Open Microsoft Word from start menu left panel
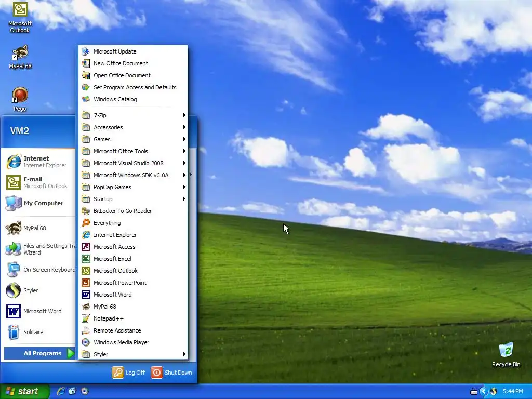The width and height of the screenshot is (532, 399). coord(38,311)
